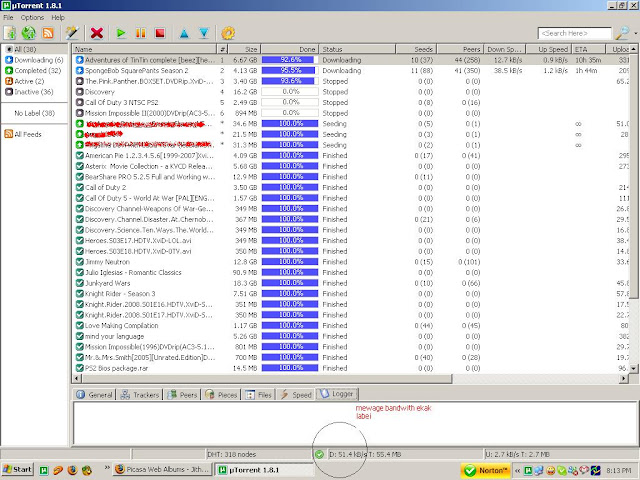Click the red X Remove torrent icon
Viewport: 640px width, 480px height.
(97, 33)
